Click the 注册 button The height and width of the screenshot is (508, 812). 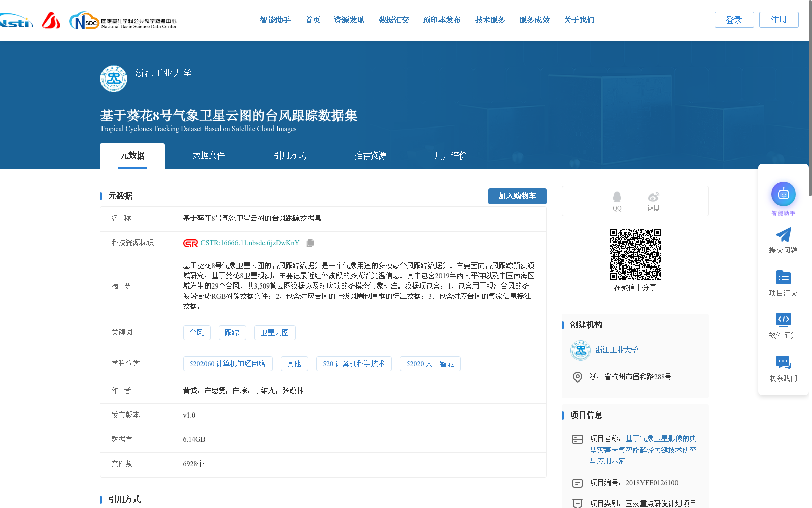(779, 20)
